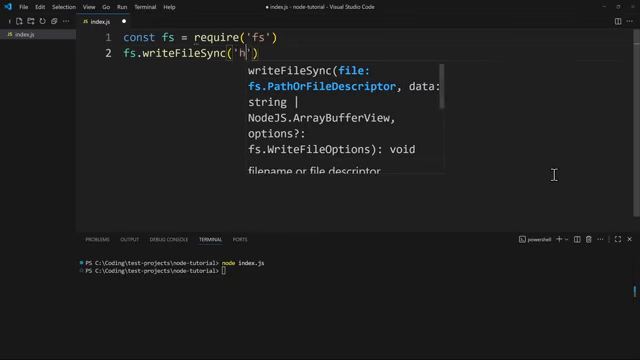
Task: Split the terminal pane
Action: 577,240
